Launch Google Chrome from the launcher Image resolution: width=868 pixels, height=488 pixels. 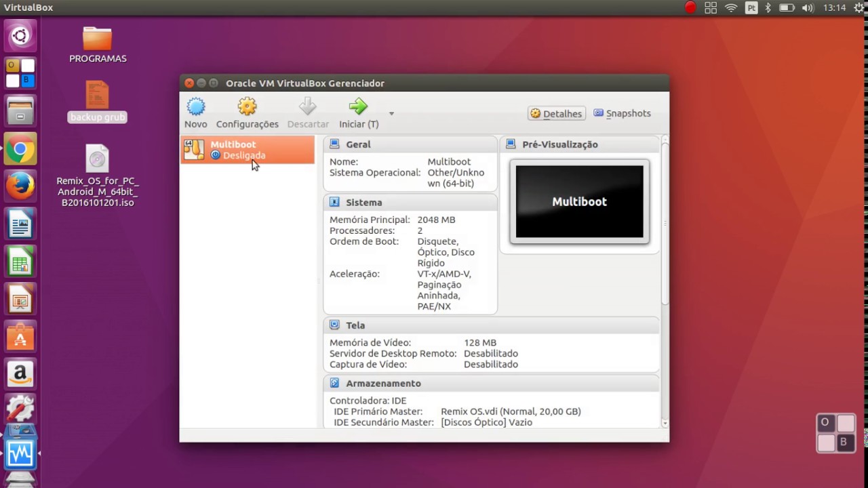click(x=20, y=148)
